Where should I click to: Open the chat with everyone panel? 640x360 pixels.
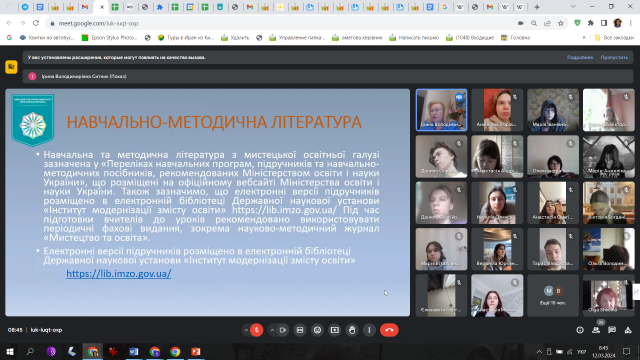point(612,330)
